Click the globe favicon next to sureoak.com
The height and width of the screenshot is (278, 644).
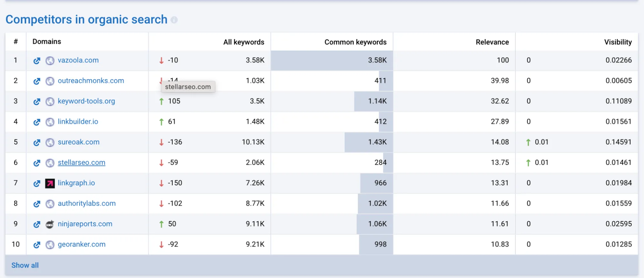(x=50, y=142)
